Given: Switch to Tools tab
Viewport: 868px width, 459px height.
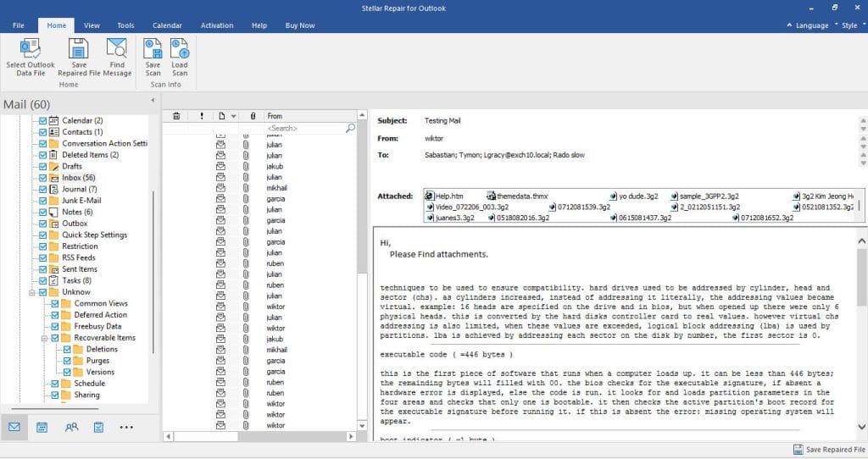Looking at the screenshot, I should pyautogui.click(x=125, y=25).
